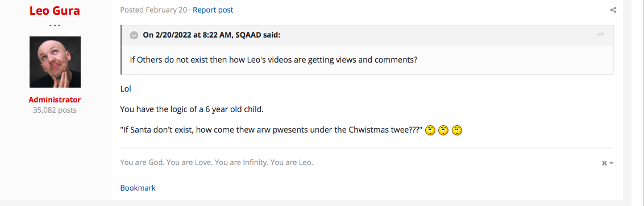
Task: Click the Administrator group label
Action: pos(55,100)
